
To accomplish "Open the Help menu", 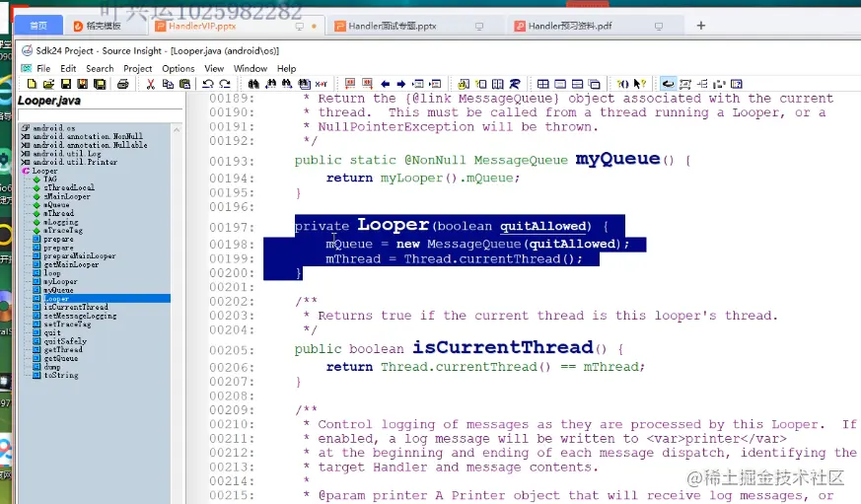I will pos(286,69).
